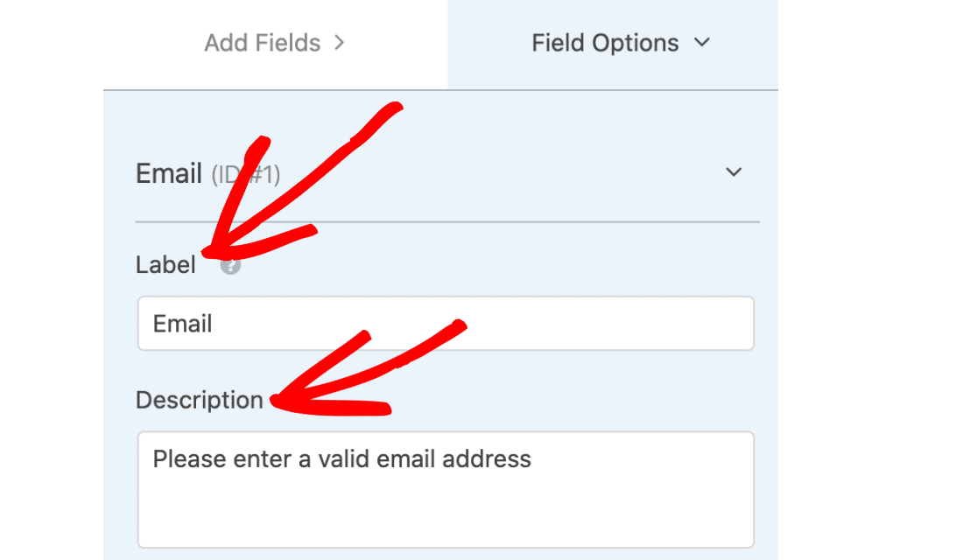The width and height of the screenshot is (977, 560).
Task: Click the red arrow pointing at Description
Action: click(x=350, y=376)
